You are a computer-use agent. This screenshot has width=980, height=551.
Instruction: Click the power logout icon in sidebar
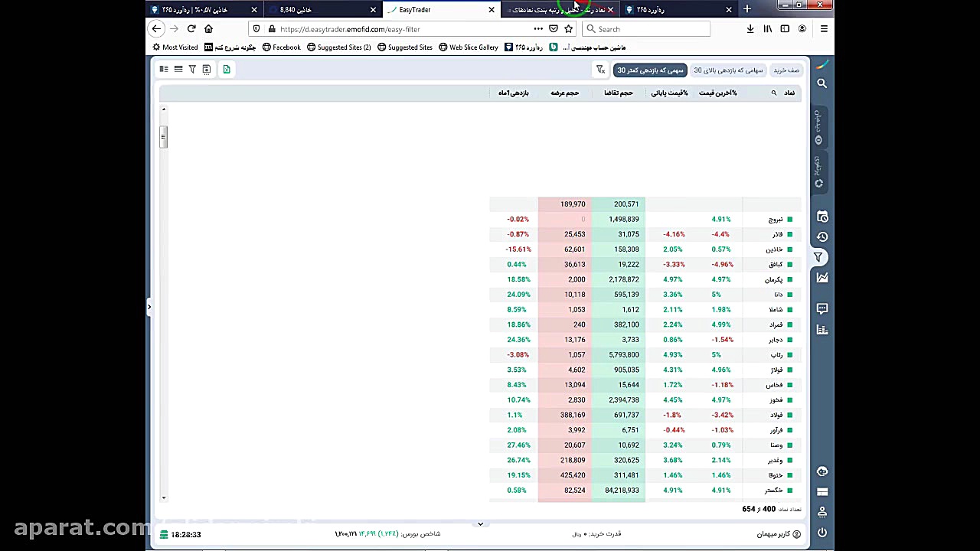coord(822,533)
